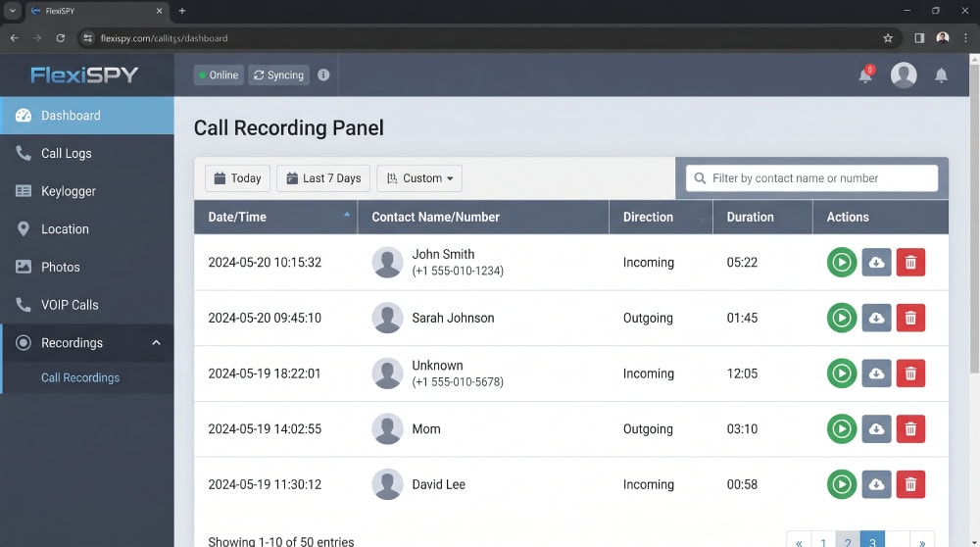This screenshot has height=547, width=980.
Task: Download the David Lee recording
Action: point(876,484)
